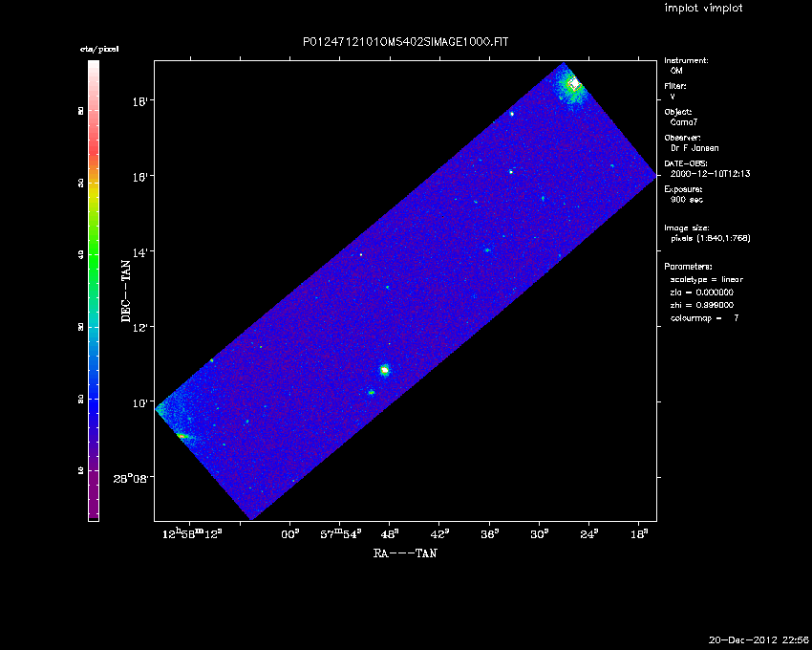The width and height of the screenshot is (812, 650).
Task: Click the bright saturated star at top-right corner
Action: tap(574, 84)
